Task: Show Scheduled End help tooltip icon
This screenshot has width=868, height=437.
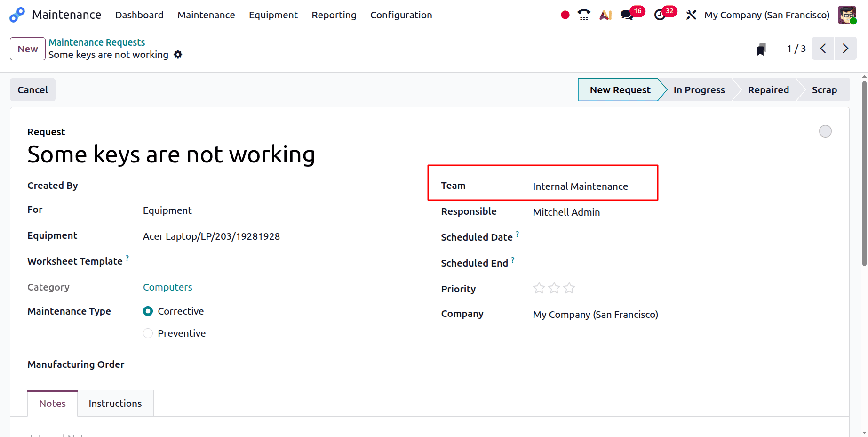Action: point(513,260)
